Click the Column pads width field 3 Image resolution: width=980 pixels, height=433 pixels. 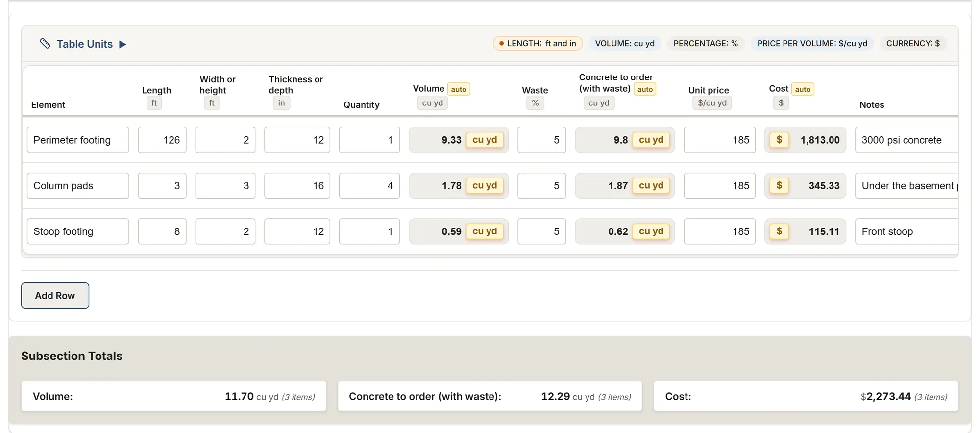[x=225, y=185]
